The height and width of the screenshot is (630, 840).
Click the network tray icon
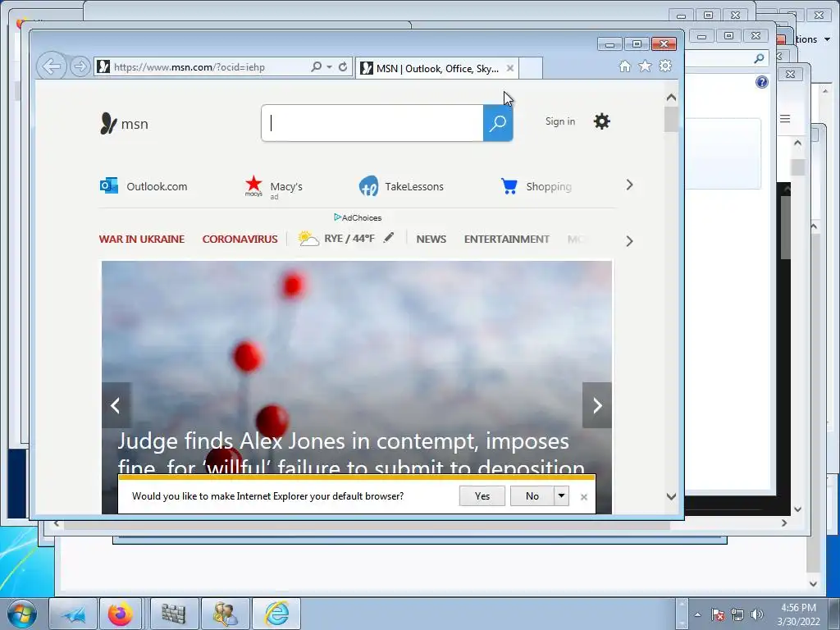737,614
